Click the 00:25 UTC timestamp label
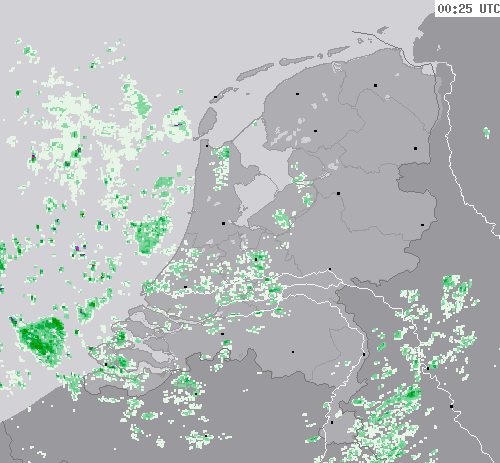The width and height of the screenshot is (500, 463). point(468,8)
